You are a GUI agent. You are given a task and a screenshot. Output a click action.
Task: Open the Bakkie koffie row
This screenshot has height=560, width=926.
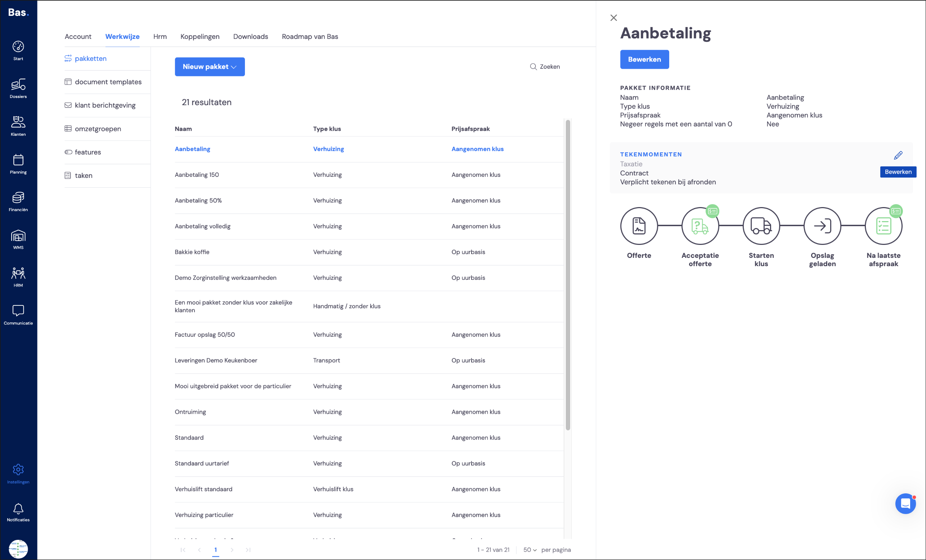coord(369,252)
